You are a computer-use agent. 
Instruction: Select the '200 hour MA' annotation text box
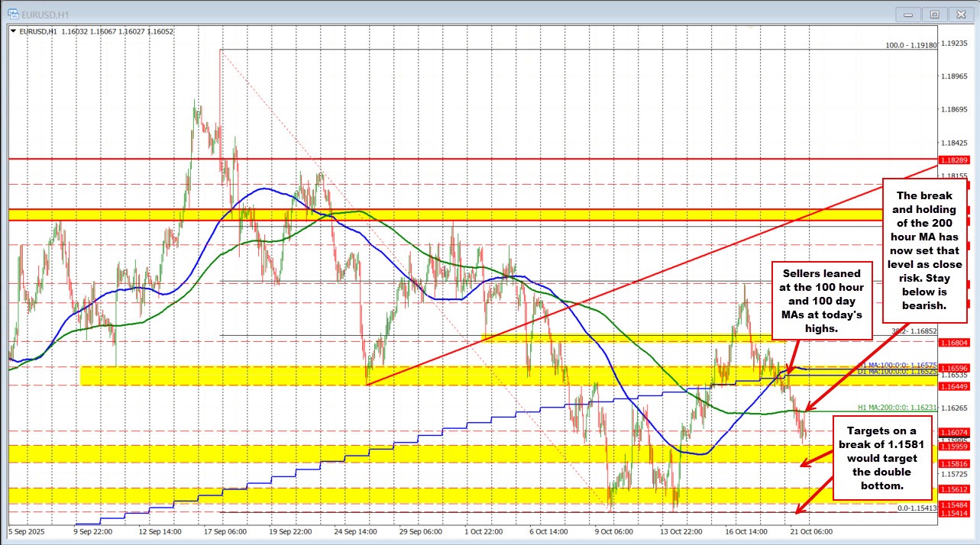click(x=925, y=250)
